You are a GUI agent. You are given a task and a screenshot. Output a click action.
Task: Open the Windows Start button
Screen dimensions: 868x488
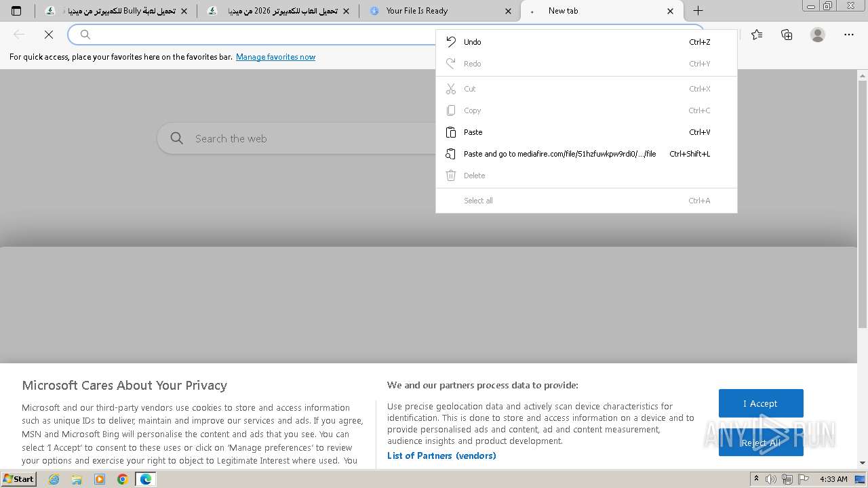coord(19,479)
